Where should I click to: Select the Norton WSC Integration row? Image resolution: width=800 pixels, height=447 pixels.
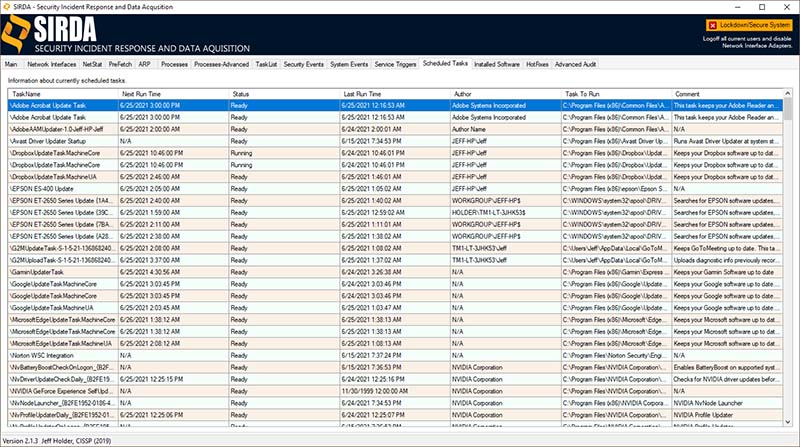click(395, 356)
